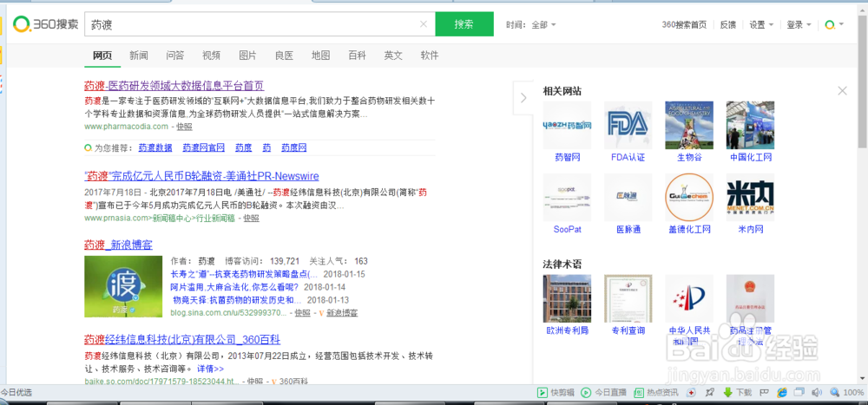Switch to the 百科 tab
The height and width of the screenshot is (405, 868).
tap(357, 56)
